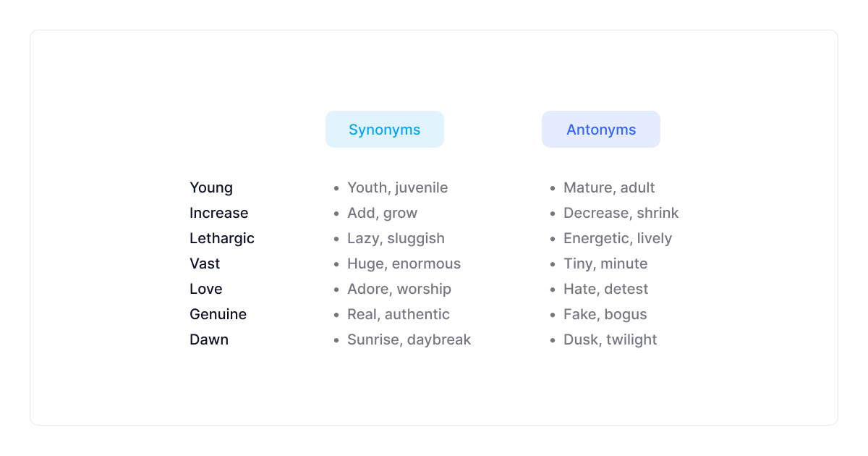Click the antonyms "Energetic, lively"
This screenshot has width=868, height=456.
618,238
